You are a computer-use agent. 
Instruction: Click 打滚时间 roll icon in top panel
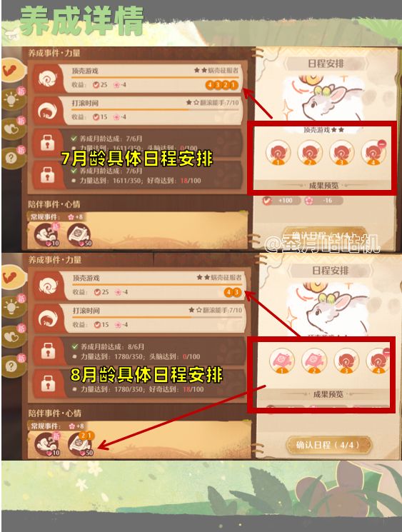coord(47,111)
